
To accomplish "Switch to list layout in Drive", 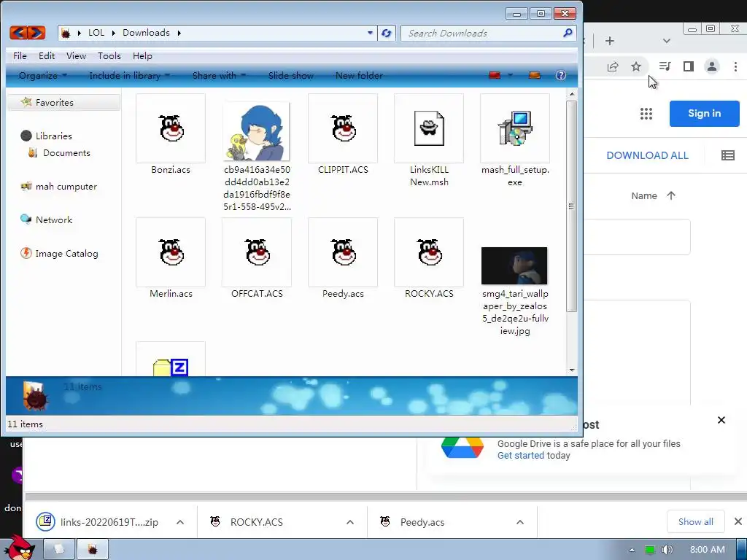I will pos(727,155).
